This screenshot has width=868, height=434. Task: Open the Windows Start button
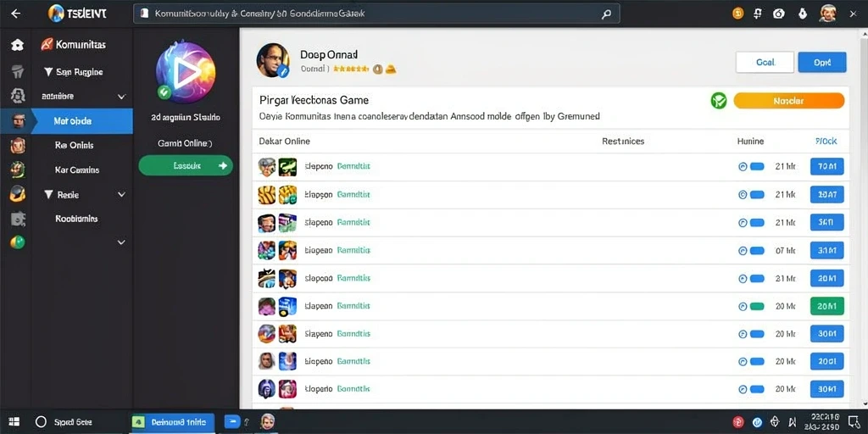point(14,422)
